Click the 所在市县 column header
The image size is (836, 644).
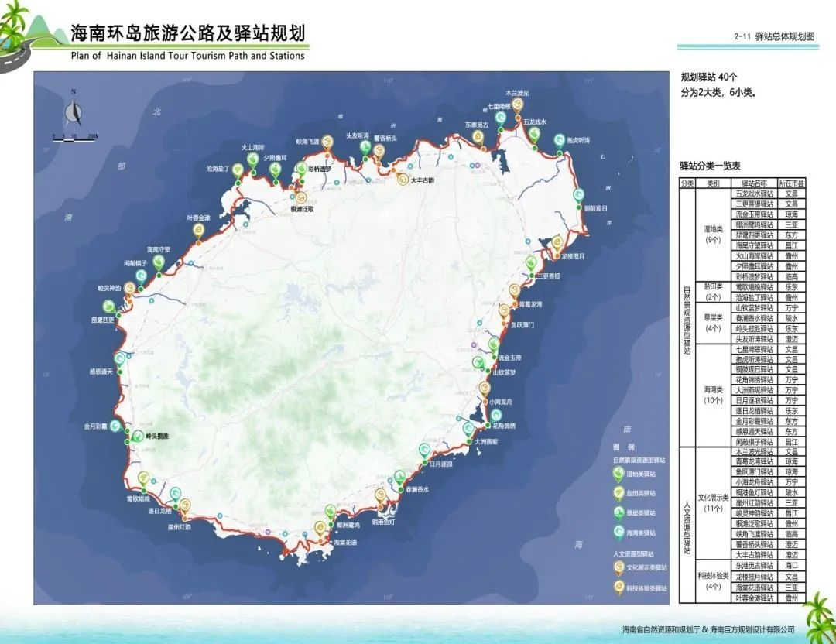tap(791, 183)
